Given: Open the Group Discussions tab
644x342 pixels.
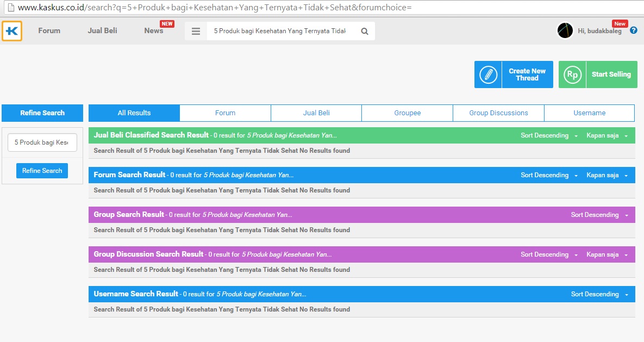Looking at the screenshot, I should tap(498, 113).
